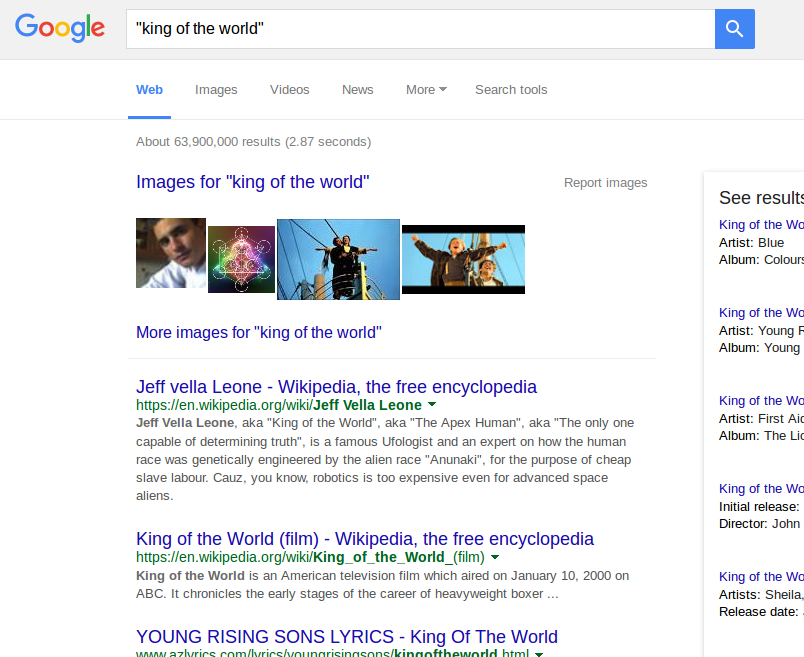Open the man's face selfie thumbnail
Image resolution: width=804 pixels, height=657 pixels.
pos(171,253)
